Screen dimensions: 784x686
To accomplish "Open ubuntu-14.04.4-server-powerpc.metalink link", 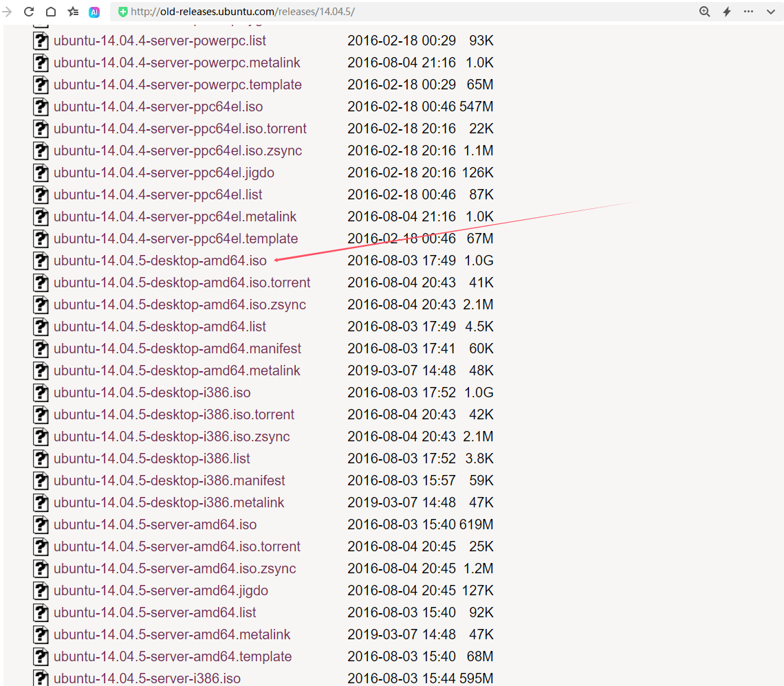I will pos(177,63).
